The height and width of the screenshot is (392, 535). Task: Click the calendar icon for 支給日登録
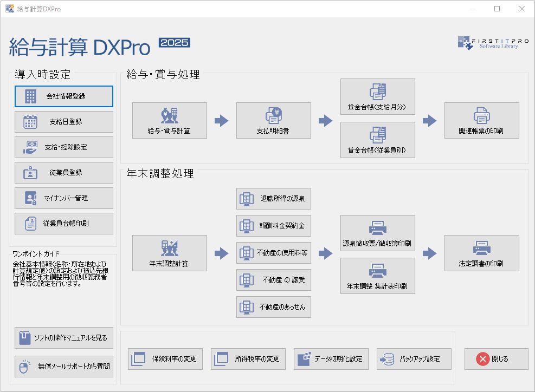(30, 122)
